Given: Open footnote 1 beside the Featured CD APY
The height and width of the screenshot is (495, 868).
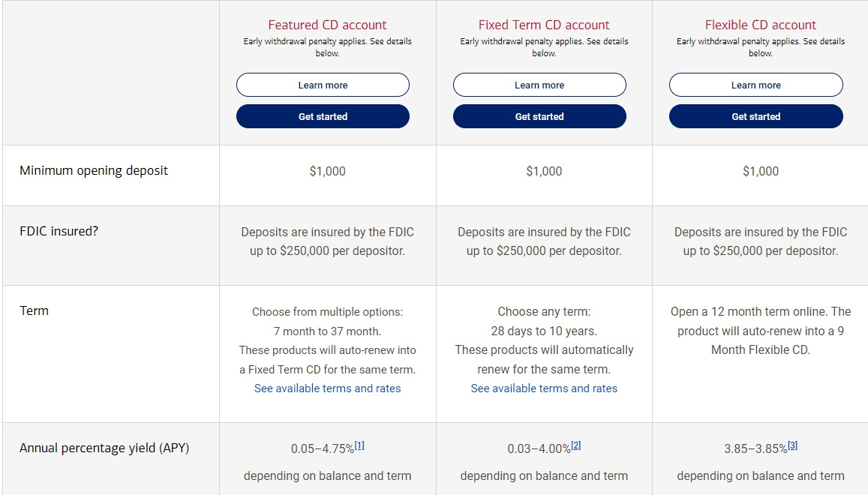Looking at the screenshot, I should (x=359, y=445).
